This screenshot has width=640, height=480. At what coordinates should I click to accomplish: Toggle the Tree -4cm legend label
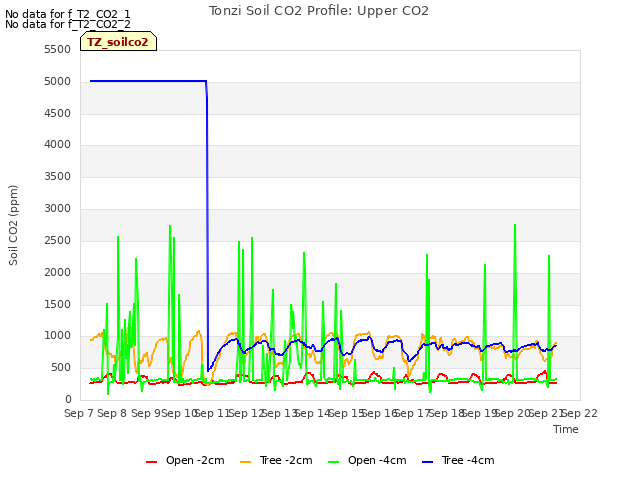point(468,460)
